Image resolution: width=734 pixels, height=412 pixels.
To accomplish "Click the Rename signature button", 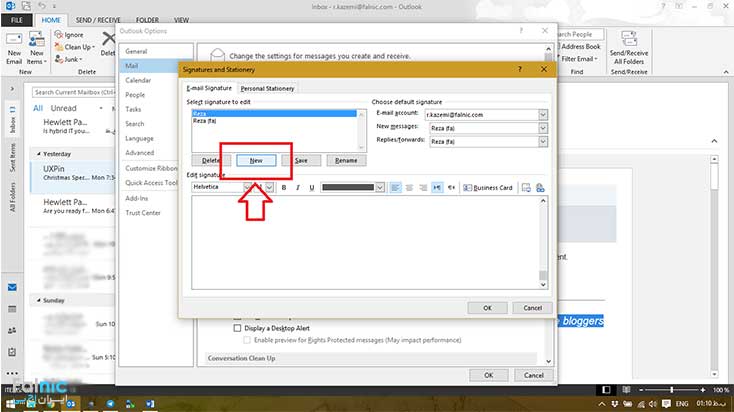I will [345, 160].
